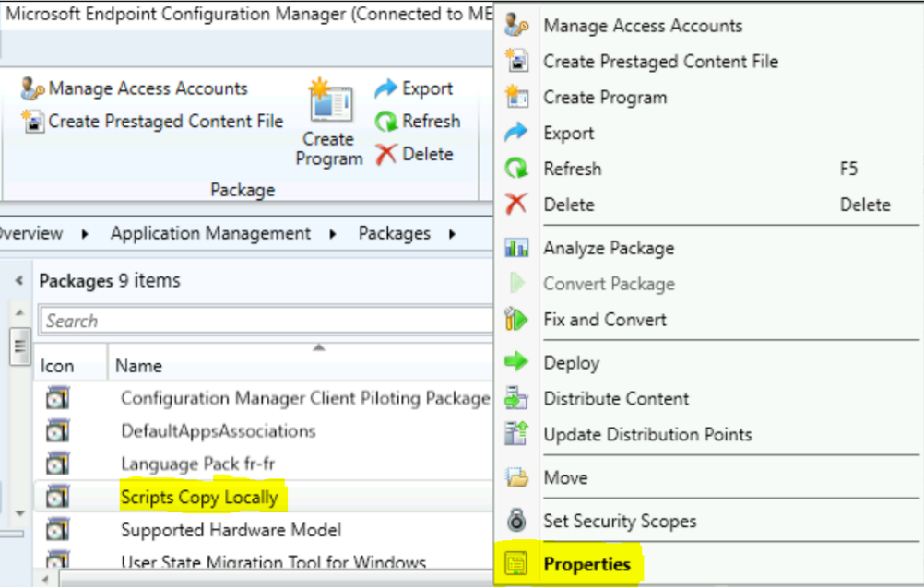
Task: Open Properties from the context menu
Action: pos(708,565)
